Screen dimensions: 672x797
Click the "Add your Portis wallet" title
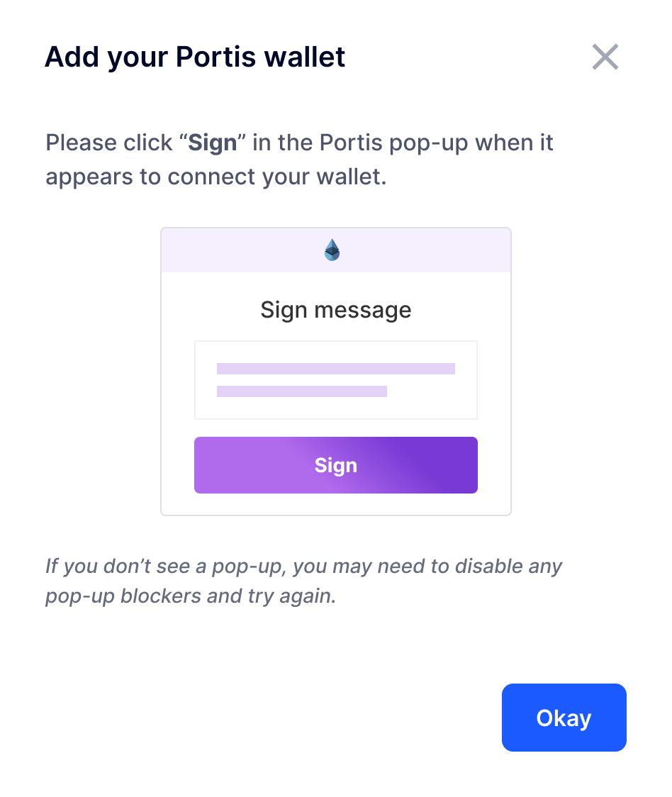[x=195, y=57]
